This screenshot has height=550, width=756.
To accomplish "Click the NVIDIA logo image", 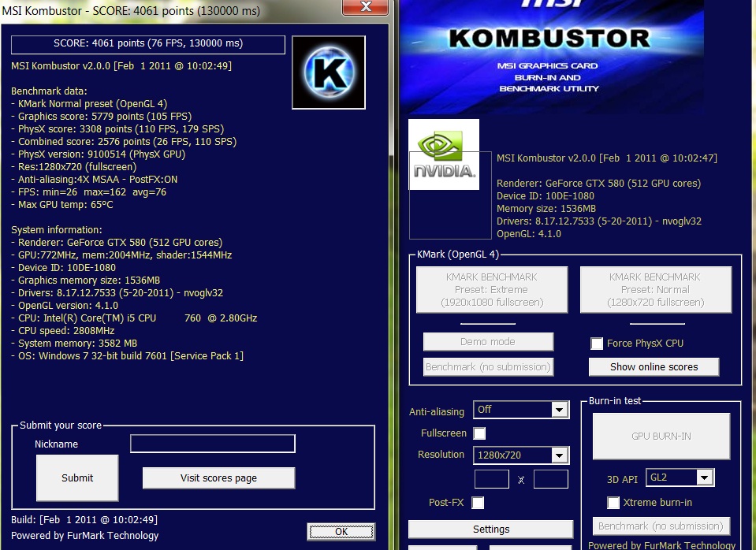I will 444,155.
